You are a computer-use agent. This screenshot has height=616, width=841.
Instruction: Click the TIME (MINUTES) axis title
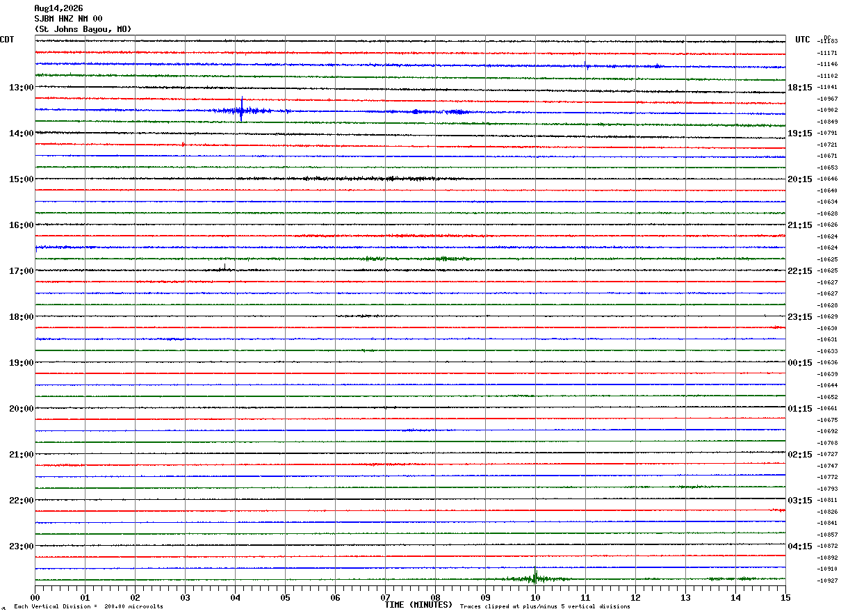[x=418, y=605]
